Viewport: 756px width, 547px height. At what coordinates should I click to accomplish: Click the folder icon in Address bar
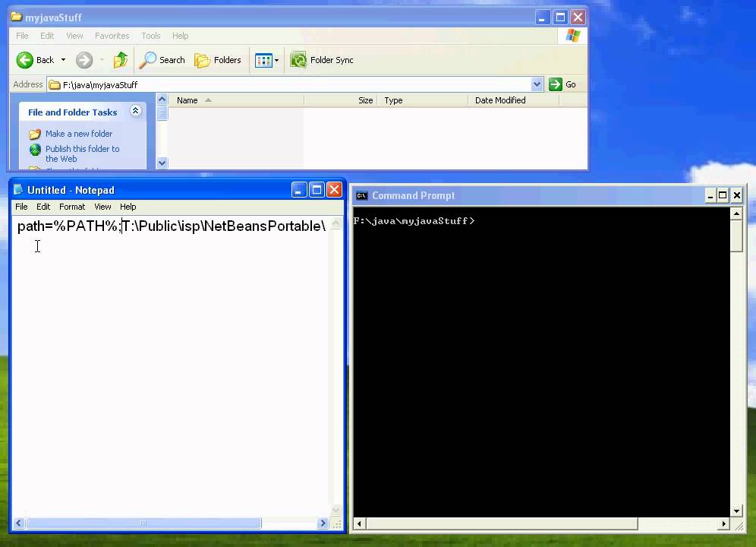point(55,85)
